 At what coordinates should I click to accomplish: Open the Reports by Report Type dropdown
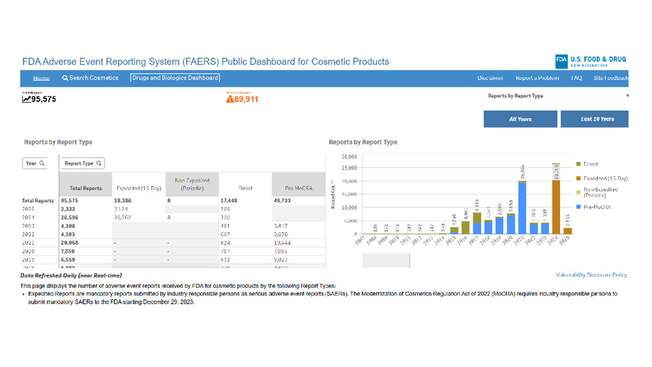(x=557, y=96)
